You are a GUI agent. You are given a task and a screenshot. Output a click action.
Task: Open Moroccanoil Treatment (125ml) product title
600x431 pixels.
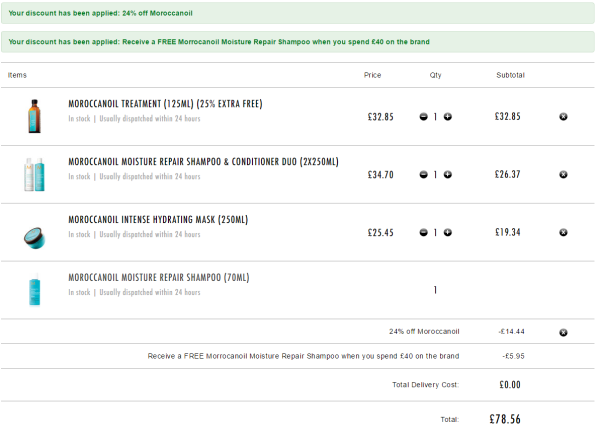pyautogui.click(x=165, y=104)
